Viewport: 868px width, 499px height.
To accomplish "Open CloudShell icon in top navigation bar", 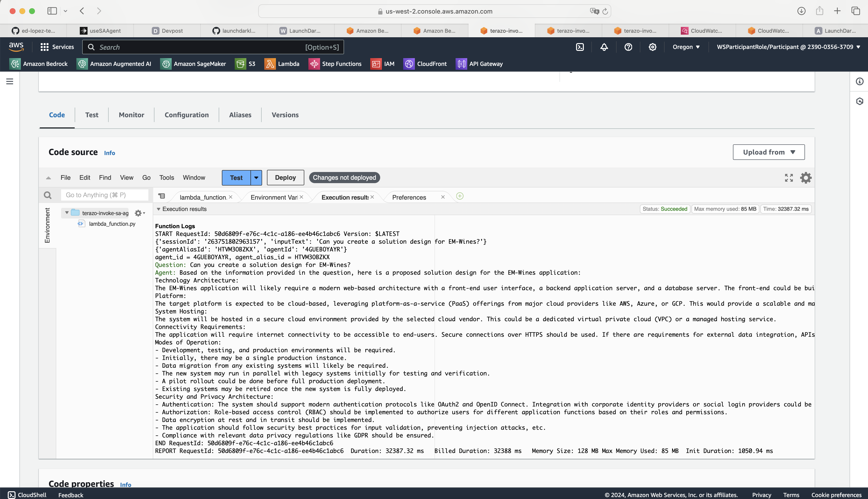I will [580, 47].
